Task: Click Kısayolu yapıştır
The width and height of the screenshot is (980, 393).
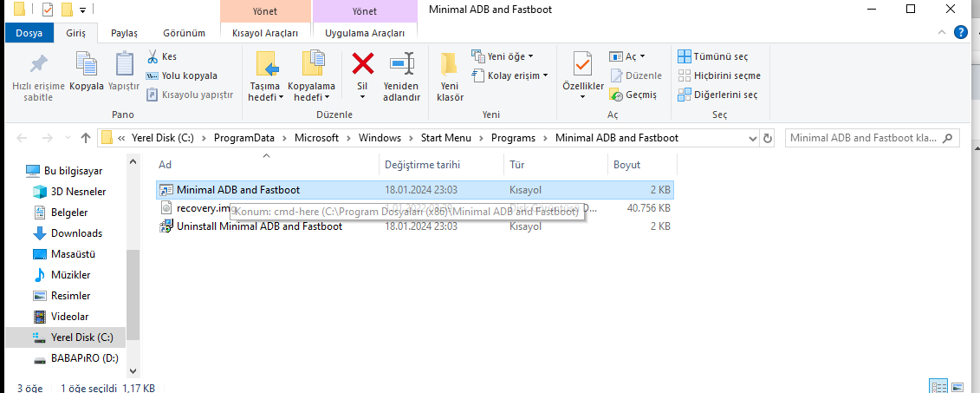Action: point(190,95)
